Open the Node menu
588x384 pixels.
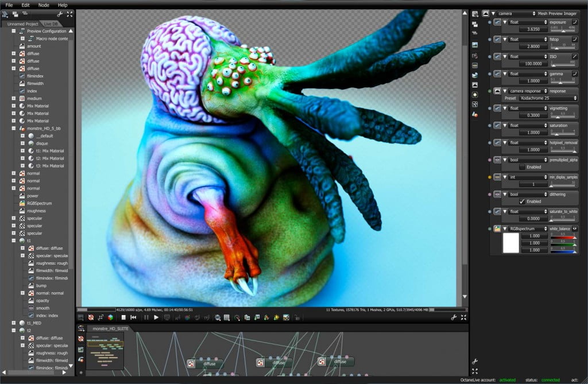point(44,5)
